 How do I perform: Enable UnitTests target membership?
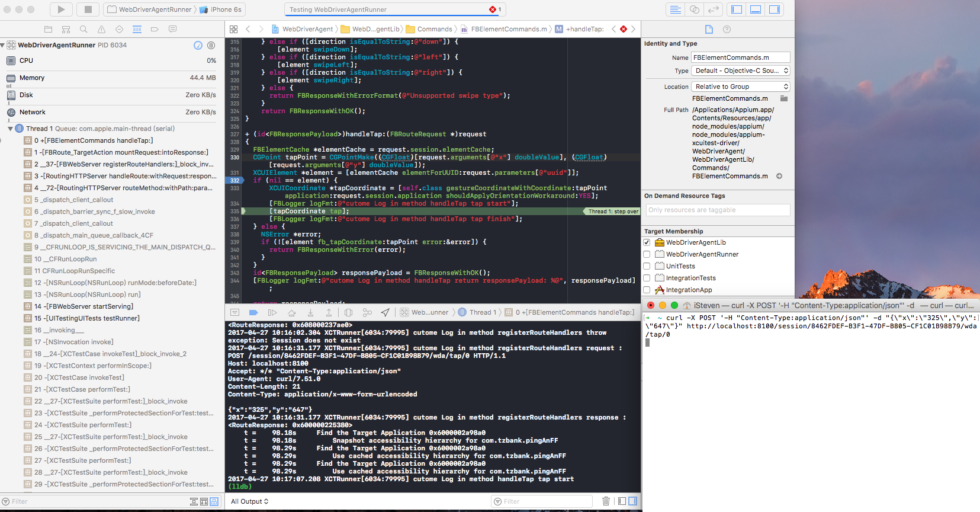coord(647,266)
